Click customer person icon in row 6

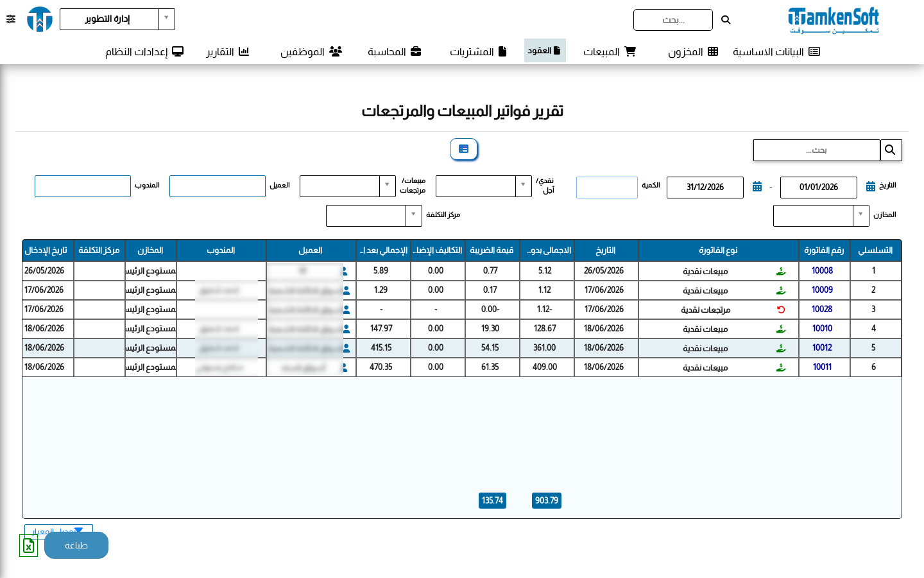point(346,367)
